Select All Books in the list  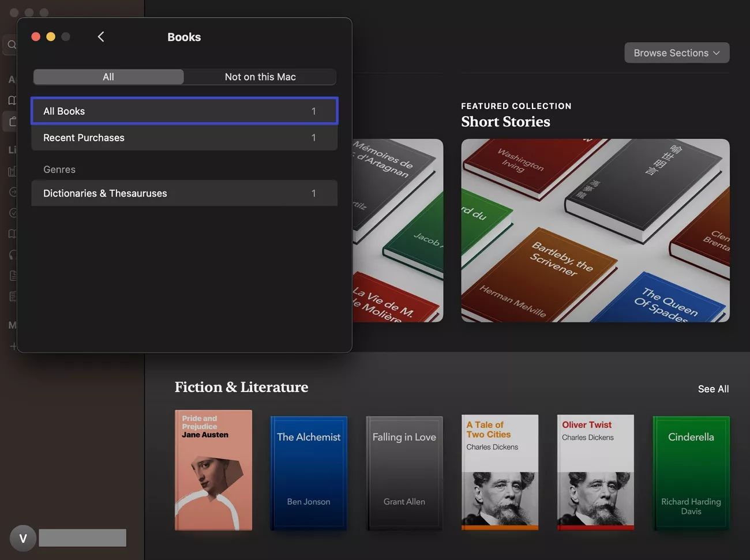[x=184, y=111]
